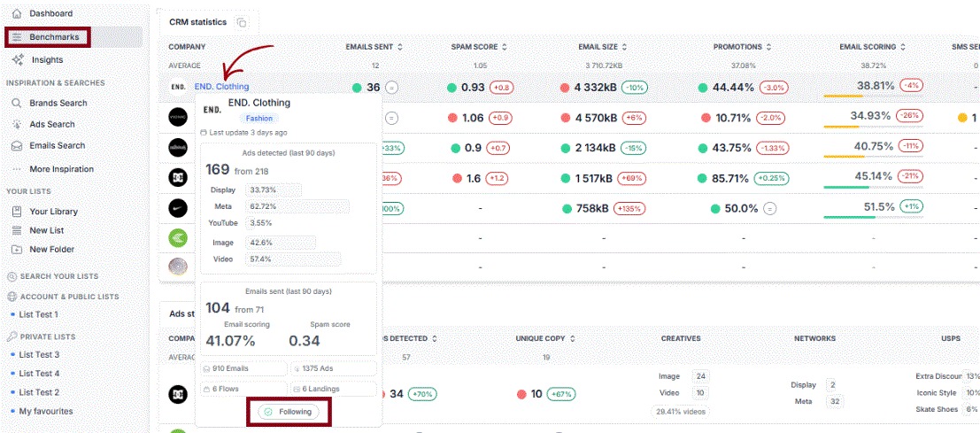
Task: Open 6 Flows in popup
Action: tap(244, 389)
